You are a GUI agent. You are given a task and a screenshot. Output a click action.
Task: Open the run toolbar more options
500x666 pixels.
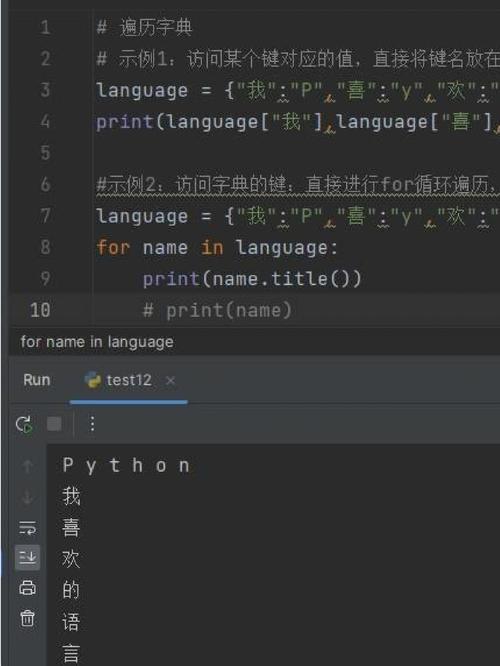(92, 423)
